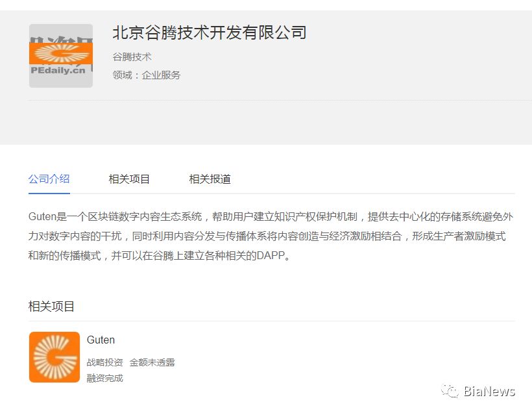
Task: Click the description line starting with 力对数字内容的干扰
Action: 267,236
